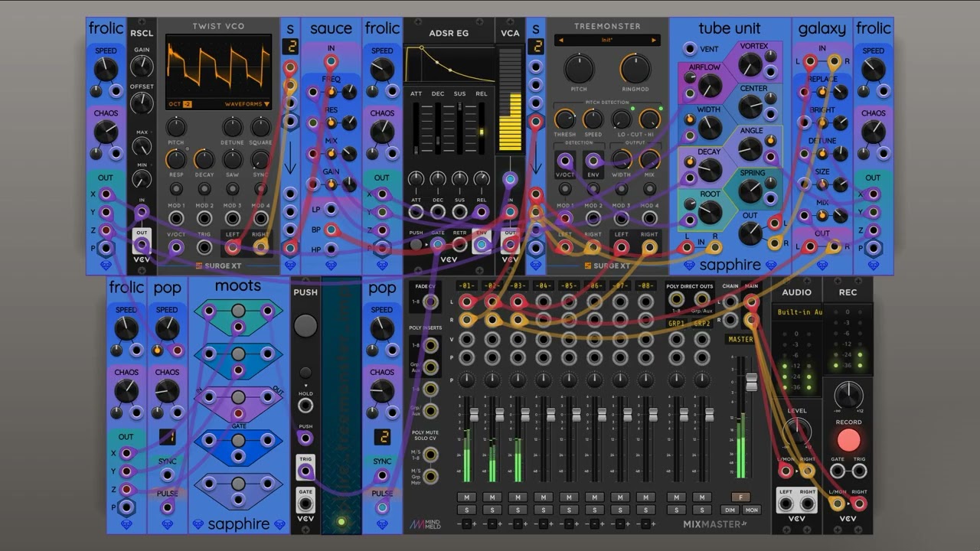Select previous Treemonster preset arrow
The height and width of the screenshot is (551, 980).
(560, 40)
